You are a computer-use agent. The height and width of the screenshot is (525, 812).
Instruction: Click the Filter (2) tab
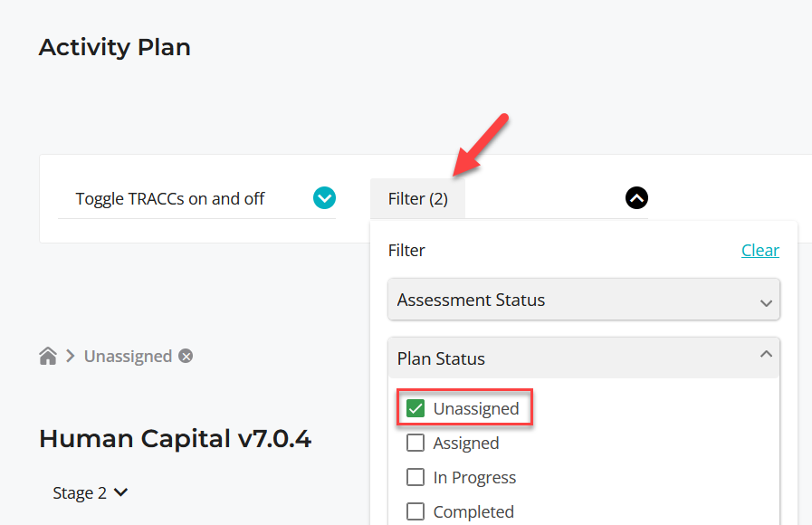pyautogui.click(x=418, y=199)
